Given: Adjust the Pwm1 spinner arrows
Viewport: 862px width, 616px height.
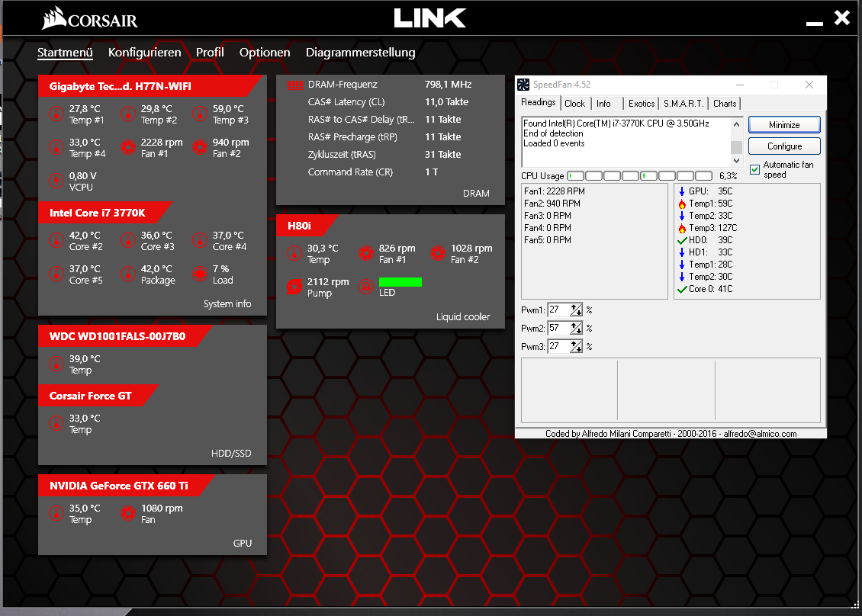Looking at the screenshot, I should [x=576, y=310].
